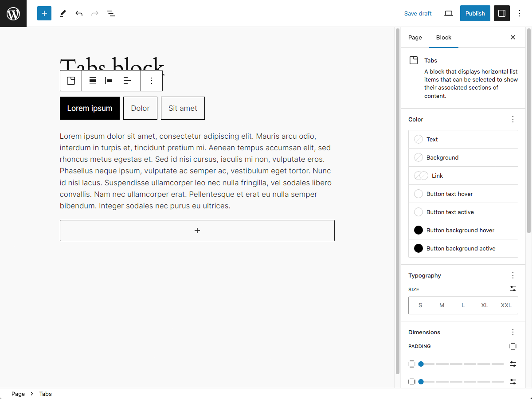Select the Dolor tab
Viewport: 532px width, 399px height.
point(140,108)
